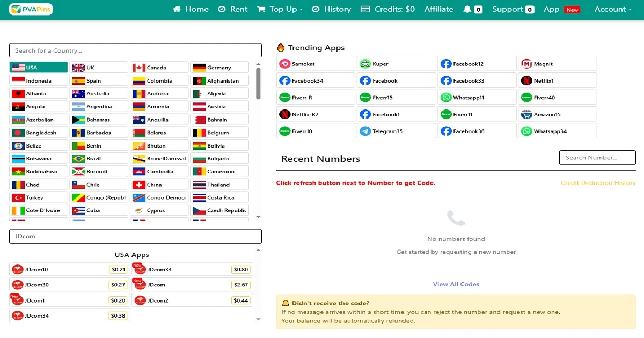The width and height of the screenshot is (644, 338).
Task: Focus the Search for a Country field
Action: point(135,50)
